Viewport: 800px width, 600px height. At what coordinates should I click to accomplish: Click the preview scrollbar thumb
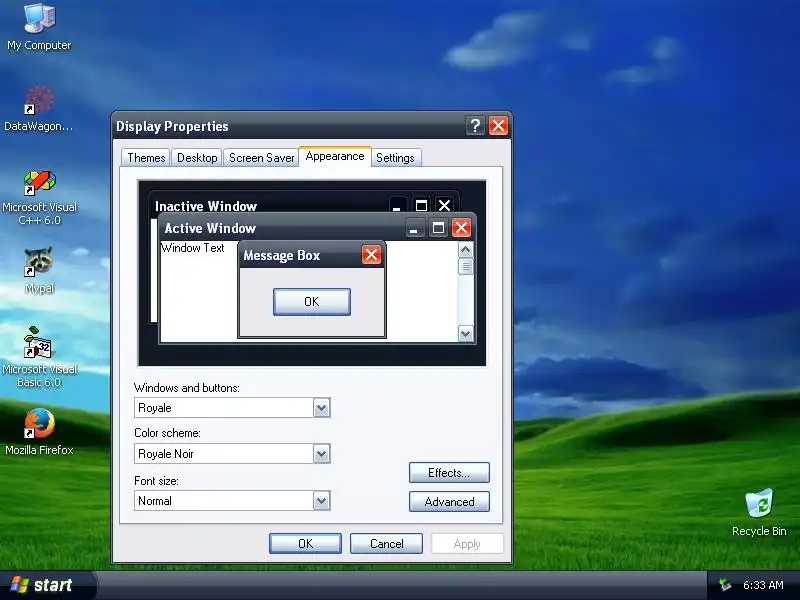465,266
